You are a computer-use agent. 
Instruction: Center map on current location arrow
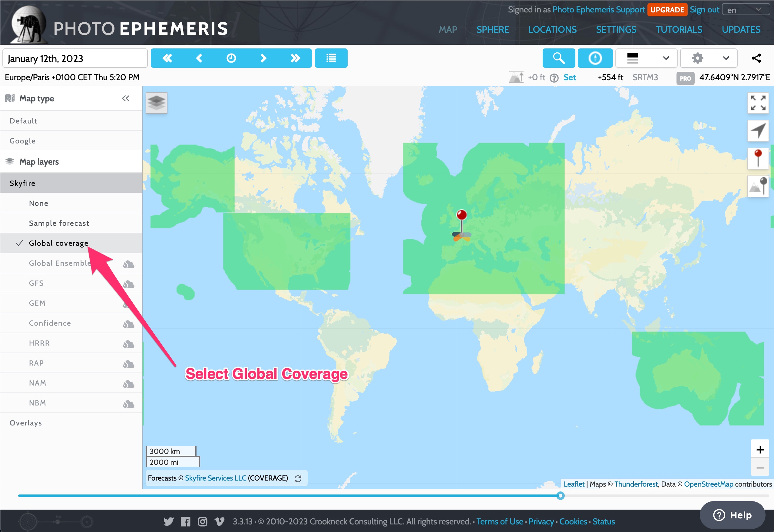tap(758, 130)
